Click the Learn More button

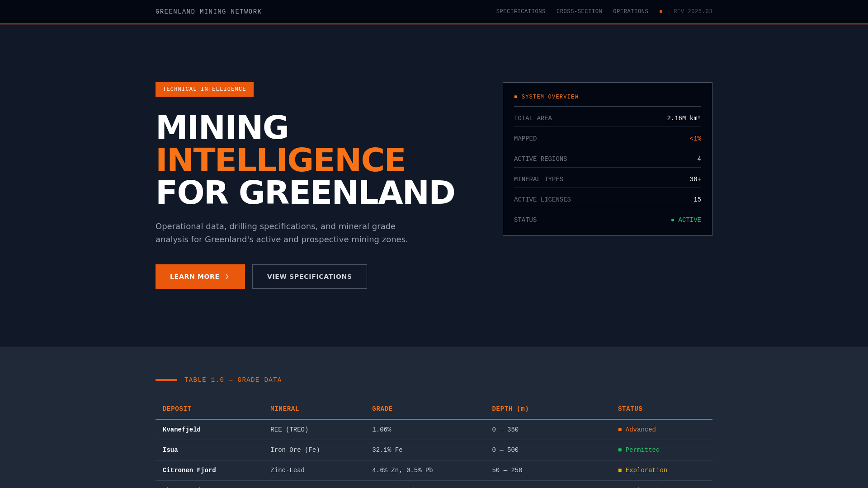point(200,277)
